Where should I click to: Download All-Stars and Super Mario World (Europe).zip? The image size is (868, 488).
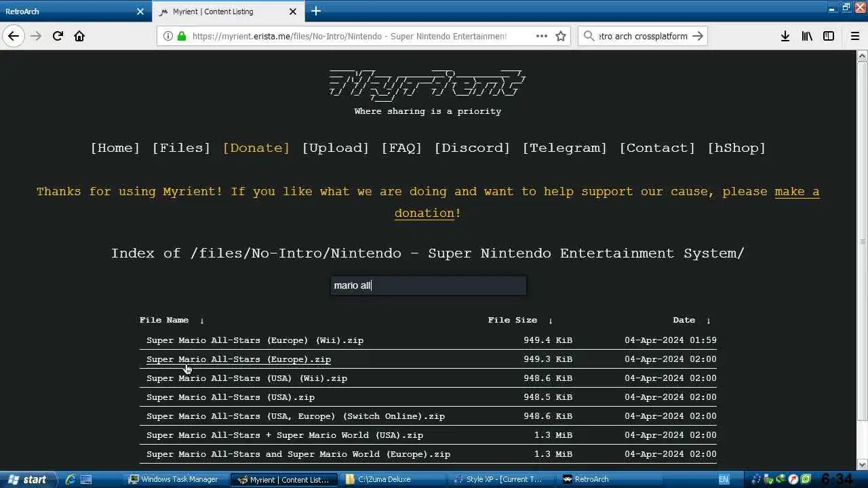[298, 454]
